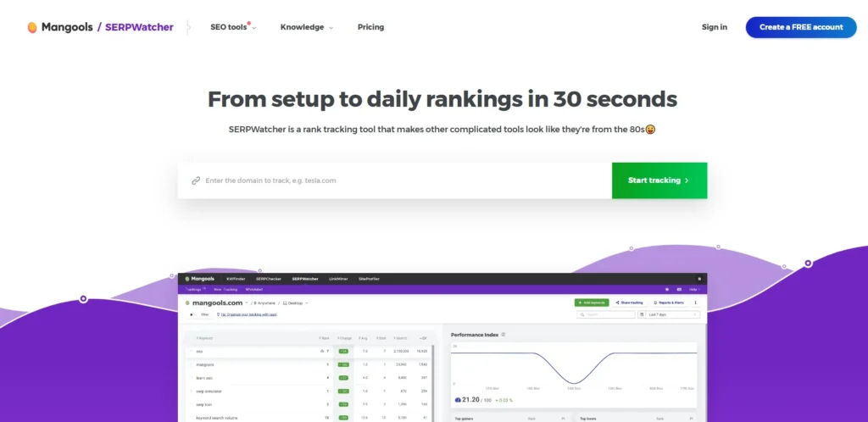Open the Help dropdown in preview
868x422 pixels.
tap(694, 289)
